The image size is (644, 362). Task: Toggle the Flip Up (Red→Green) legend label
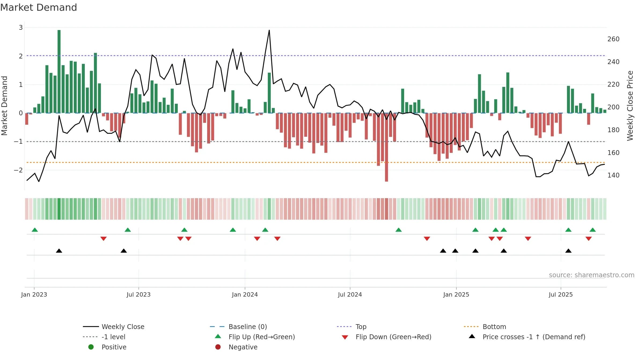pyautogui.click(x=262, y=337)
